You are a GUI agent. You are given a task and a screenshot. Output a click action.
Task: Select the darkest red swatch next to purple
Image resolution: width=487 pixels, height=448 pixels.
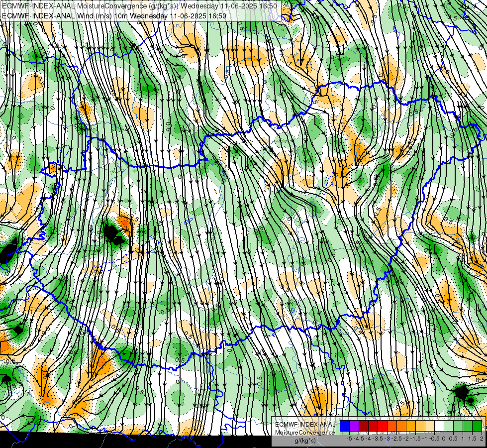(x=364, y=426)
